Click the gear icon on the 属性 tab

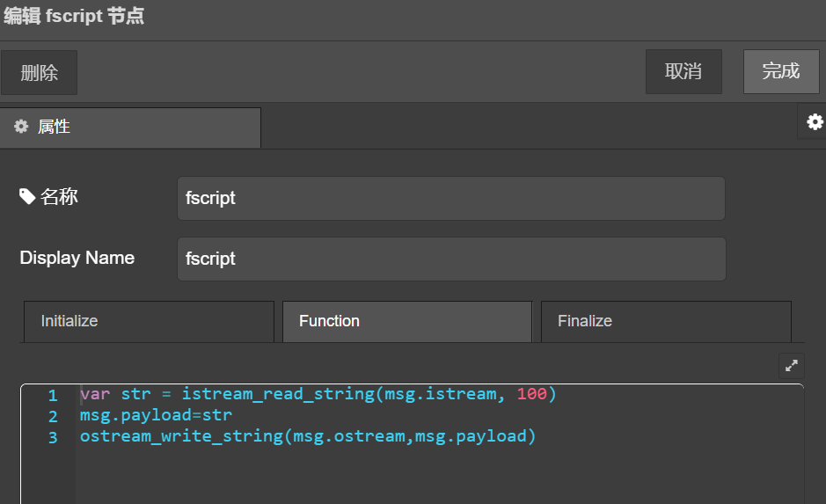coord(21,127)
